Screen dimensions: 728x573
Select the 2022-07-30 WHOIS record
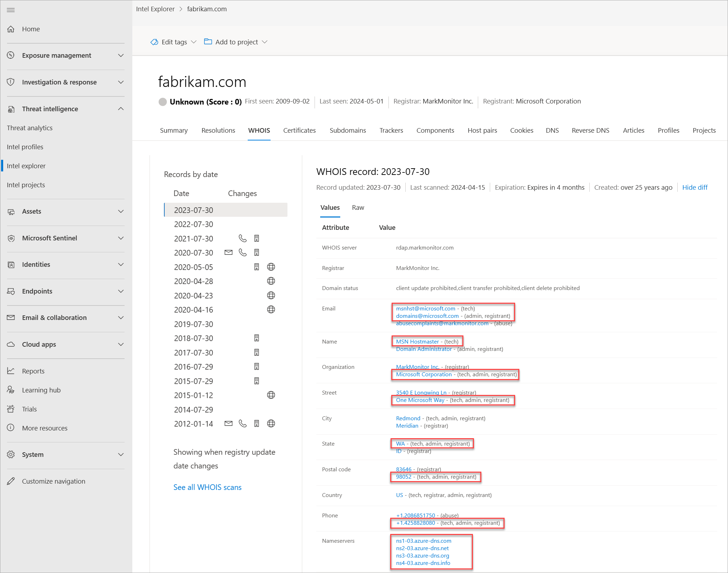(194, 225)
